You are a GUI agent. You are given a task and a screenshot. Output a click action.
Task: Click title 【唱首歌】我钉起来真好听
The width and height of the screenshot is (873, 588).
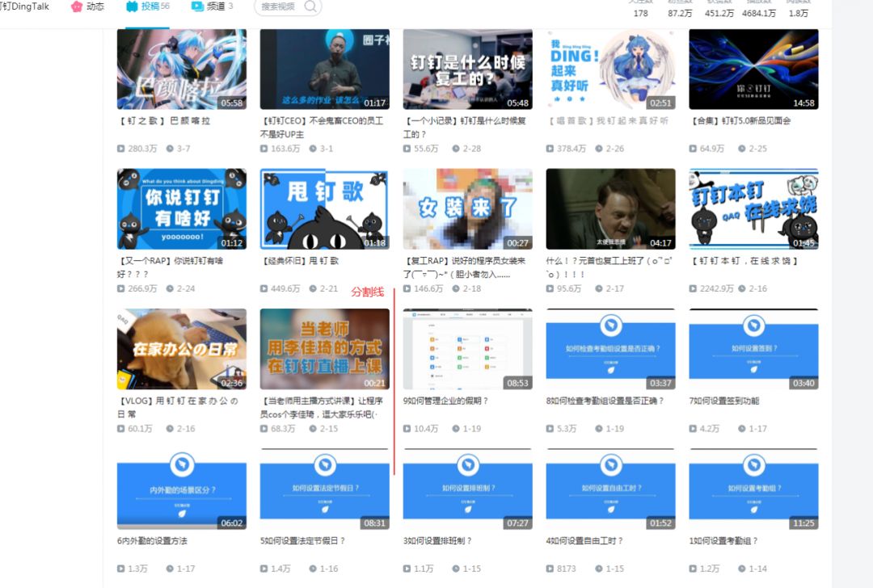(x=608, y=120)
